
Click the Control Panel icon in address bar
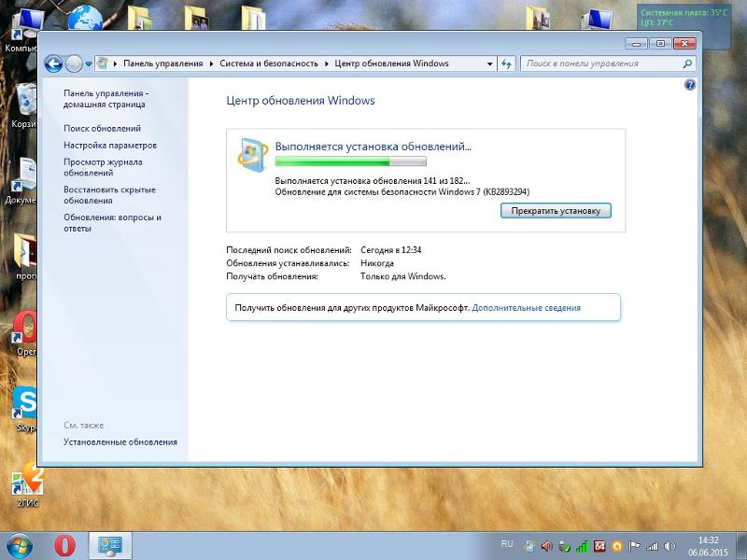click(102, 63)
